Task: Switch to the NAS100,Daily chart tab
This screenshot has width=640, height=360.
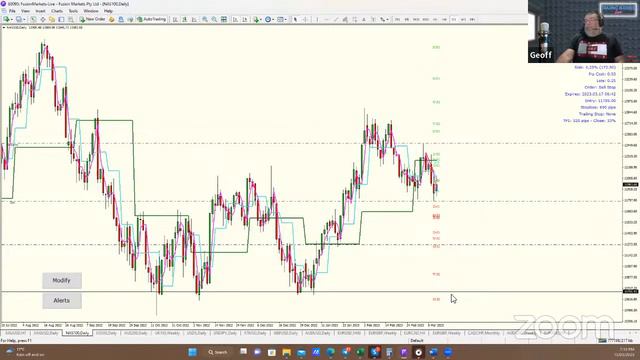Action: 77,333
